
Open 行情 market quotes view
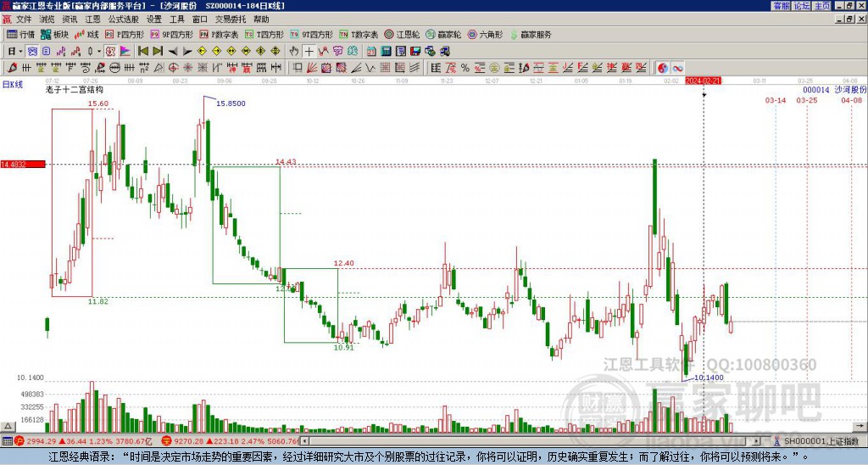(20, 34)
